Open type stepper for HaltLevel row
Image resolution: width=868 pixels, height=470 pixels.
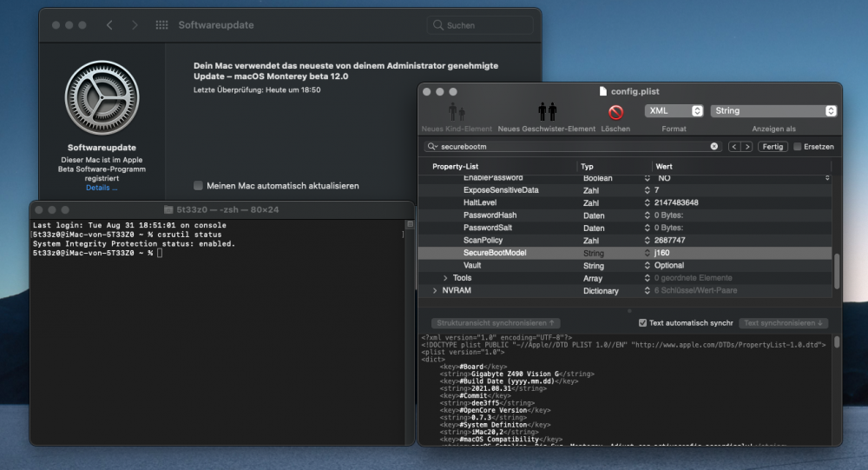pyautogui.click(x=647, y=202)
